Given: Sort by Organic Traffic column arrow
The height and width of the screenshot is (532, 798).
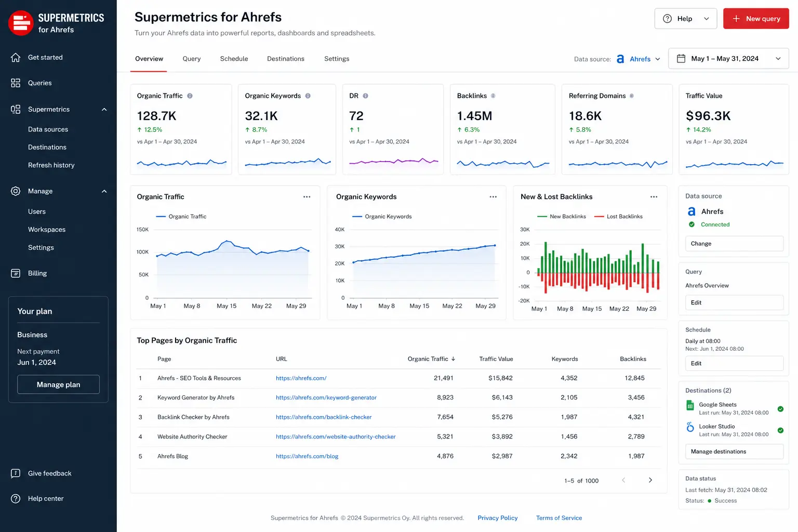Looking at the screenshot, I should pos(453,359).
